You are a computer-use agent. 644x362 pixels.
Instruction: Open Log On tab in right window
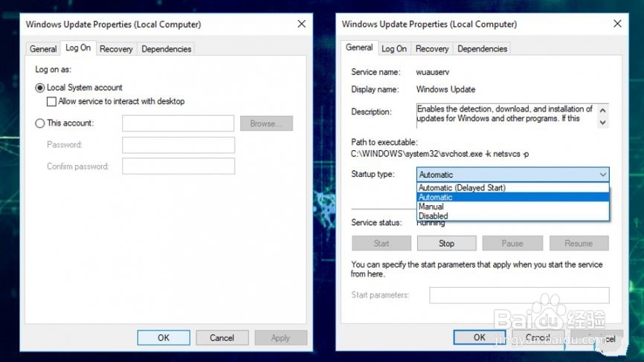point(394,49)
